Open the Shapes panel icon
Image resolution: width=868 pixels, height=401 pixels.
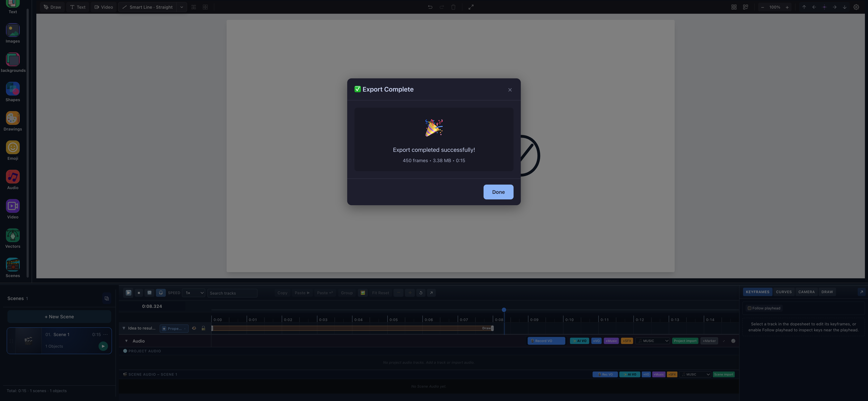[13, 89]
